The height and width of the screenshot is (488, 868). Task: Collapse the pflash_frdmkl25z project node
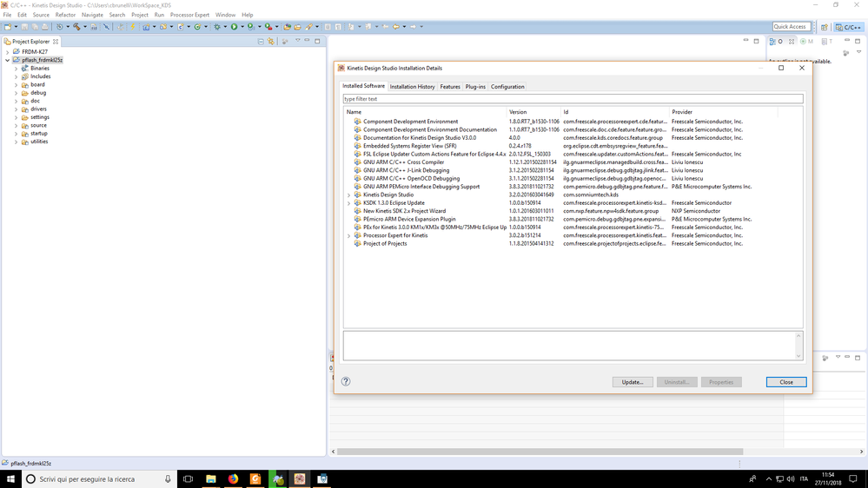(8, 60)
